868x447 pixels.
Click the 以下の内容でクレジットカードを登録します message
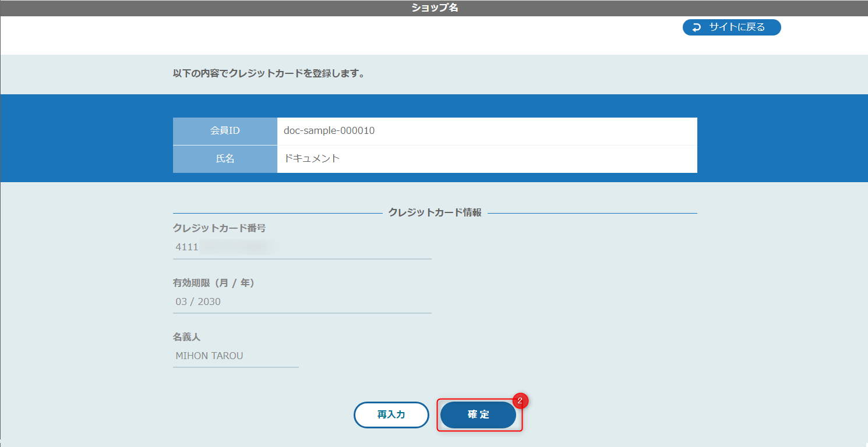pyautogui.click(x=269, y=74)
